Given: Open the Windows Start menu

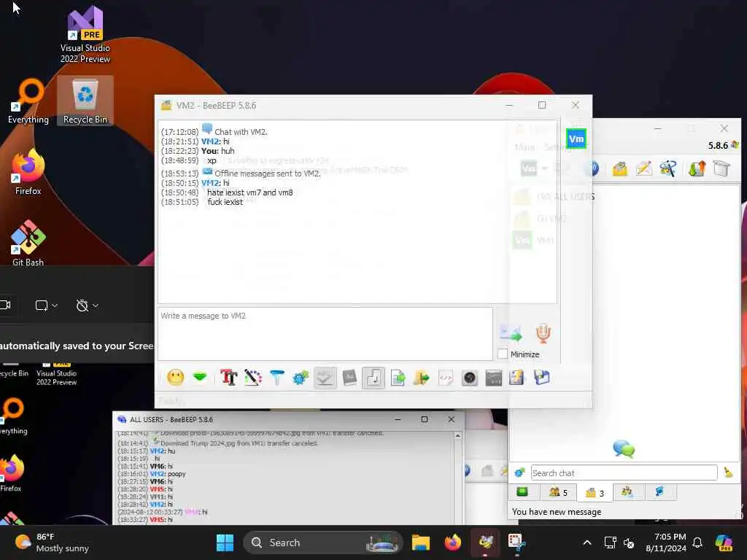Looking at the screenshot, I should [x=225, y=542].
